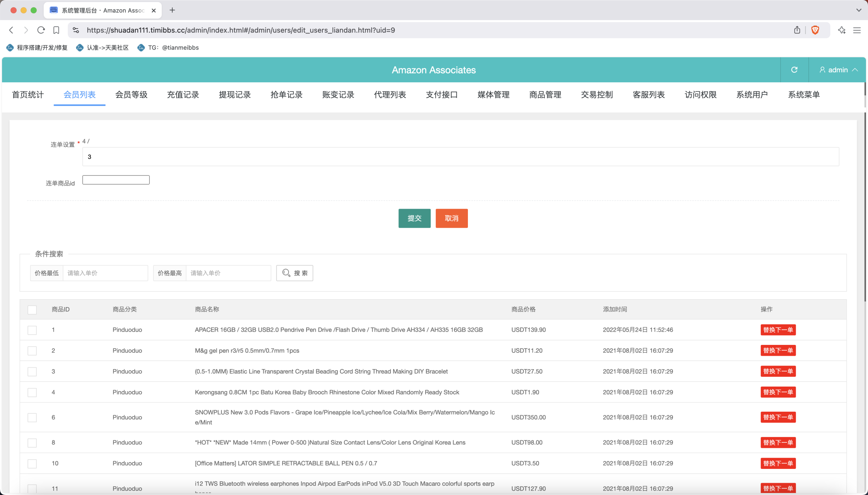This screenshot has width=868, height=495.
Task: Click 替换下一单 for Elastic Line row
Action: click(778, 371)
